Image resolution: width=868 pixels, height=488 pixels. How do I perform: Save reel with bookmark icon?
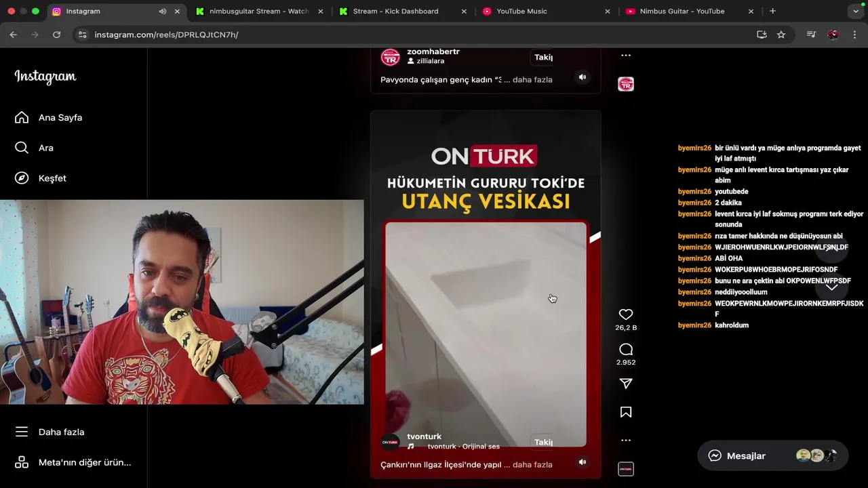click(626, 412)
